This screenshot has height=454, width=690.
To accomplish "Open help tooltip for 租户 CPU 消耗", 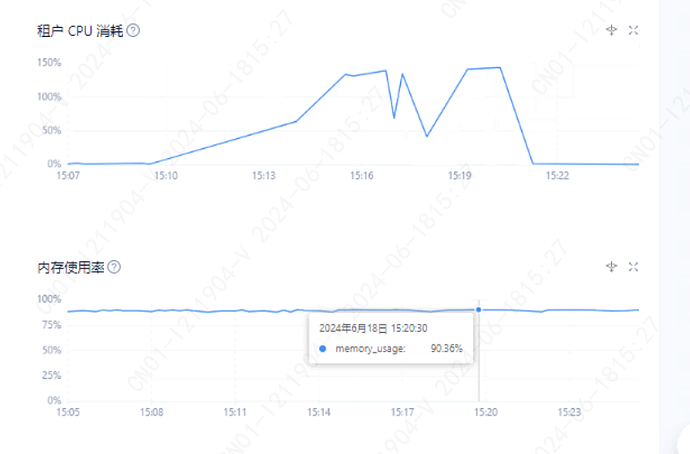I will [x=133, y=30].
